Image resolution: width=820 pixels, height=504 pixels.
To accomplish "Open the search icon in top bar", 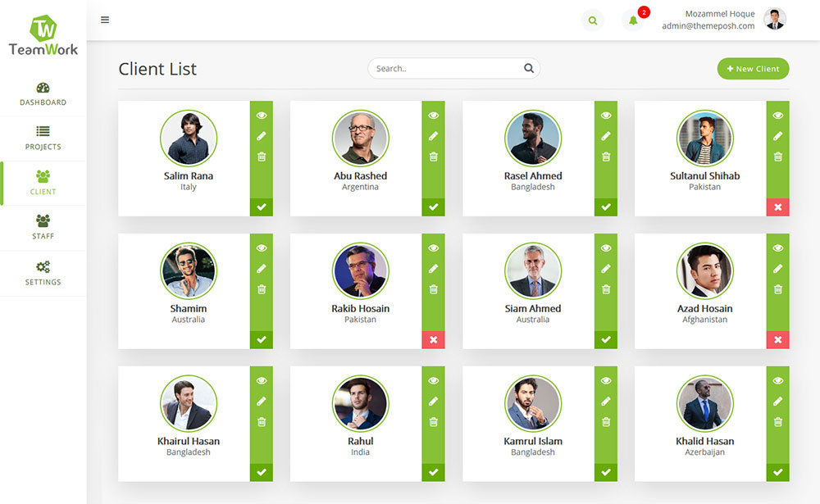I will [592, 20].
